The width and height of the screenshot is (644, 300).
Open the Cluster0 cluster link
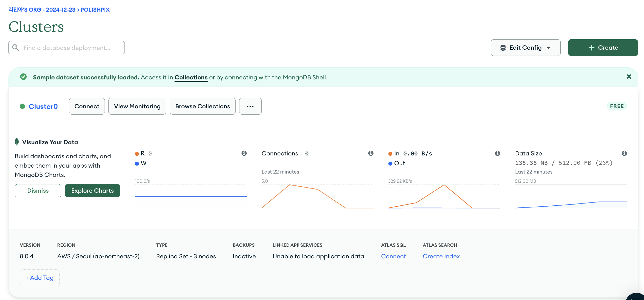point(43,106)
